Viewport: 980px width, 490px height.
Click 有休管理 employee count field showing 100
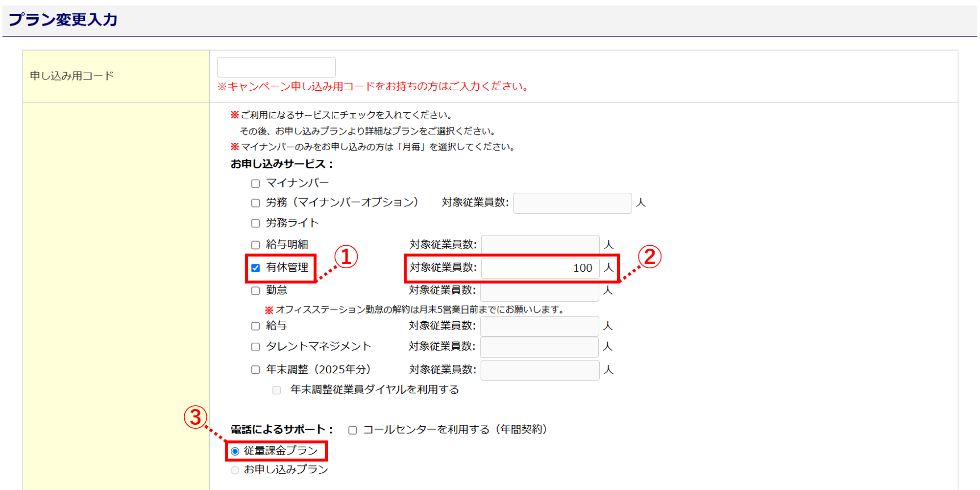point(540,268)
